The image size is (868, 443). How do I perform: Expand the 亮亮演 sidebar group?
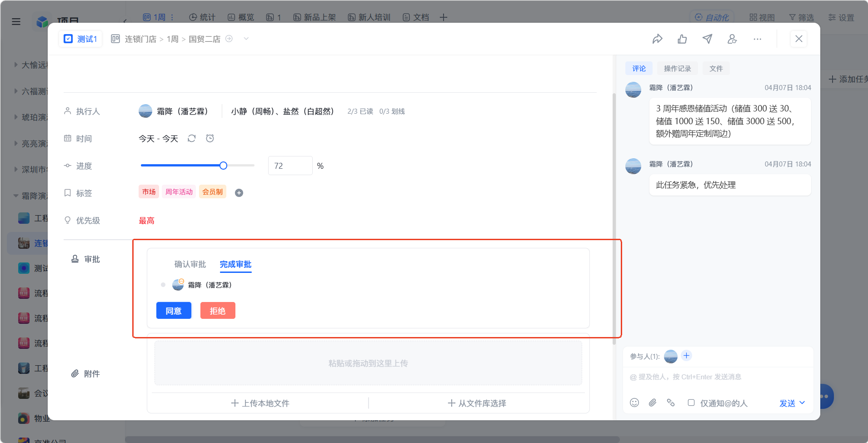(x=16, y=143)
